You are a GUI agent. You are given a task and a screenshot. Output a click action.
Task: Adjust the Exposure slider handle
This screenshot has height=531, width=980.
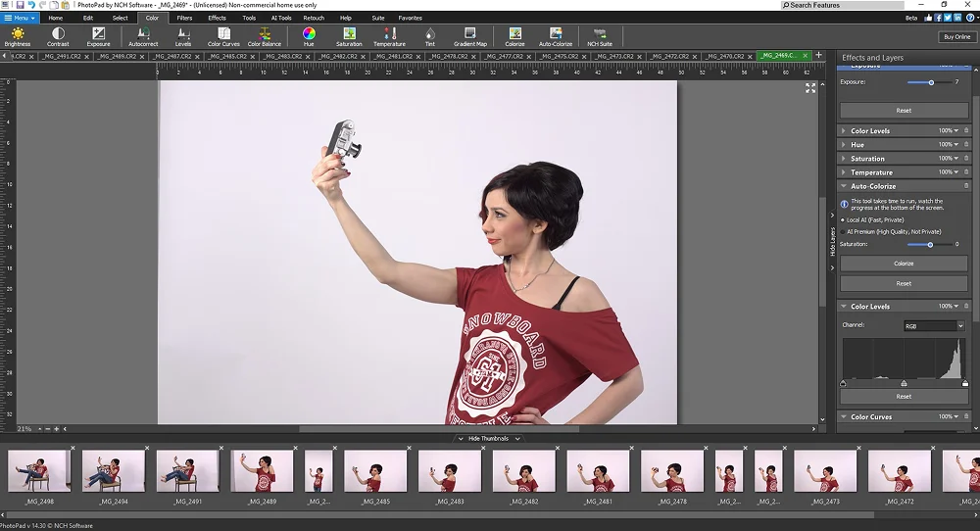931,82
